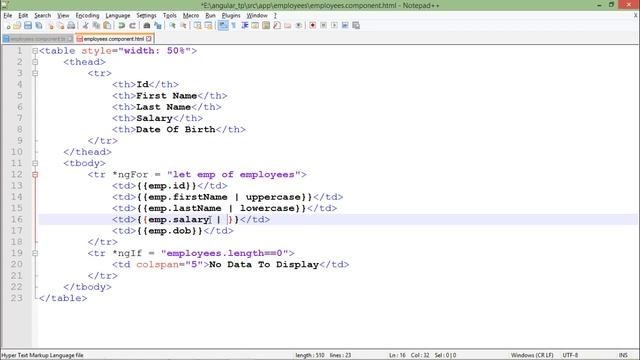Click the UTF-8 encoding in status bar
Image resolution: width=640 pixels, height=360 pixels.
(570, 355)
